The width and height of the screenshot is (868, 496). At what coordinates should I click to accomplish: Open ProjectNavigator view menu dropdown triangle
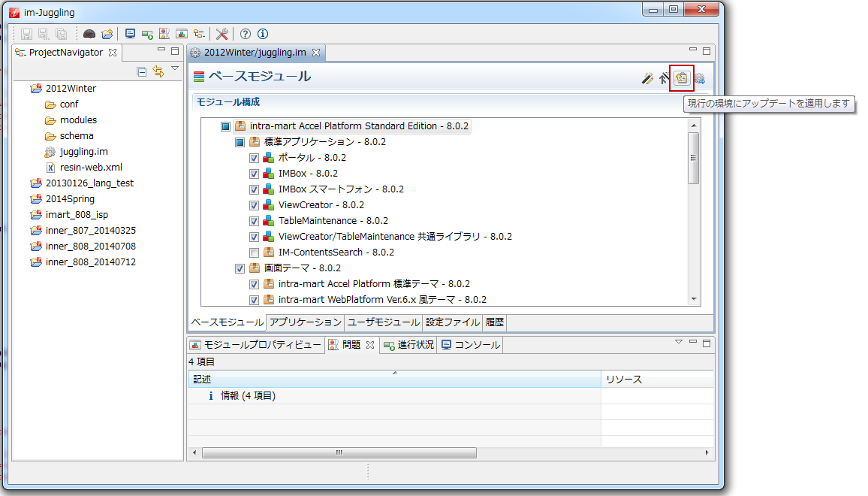(175, 68)
